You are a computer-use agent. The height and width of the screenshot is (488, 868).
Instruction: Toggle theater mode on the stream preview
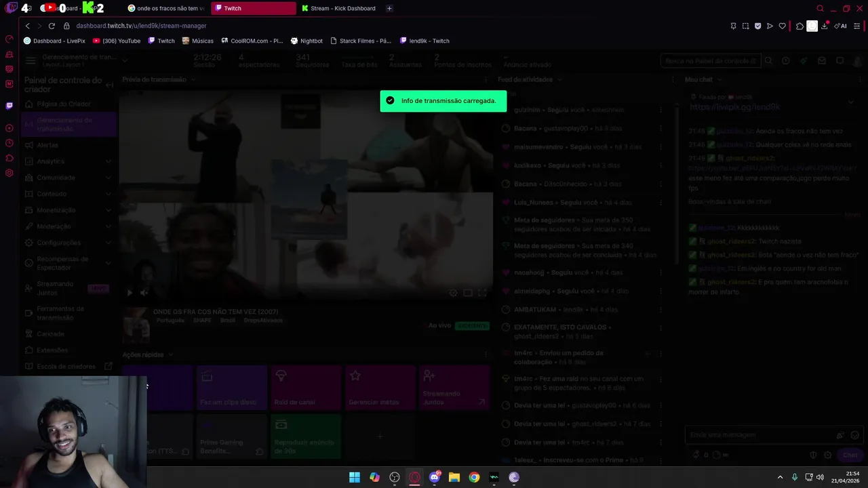click(468, 293)
